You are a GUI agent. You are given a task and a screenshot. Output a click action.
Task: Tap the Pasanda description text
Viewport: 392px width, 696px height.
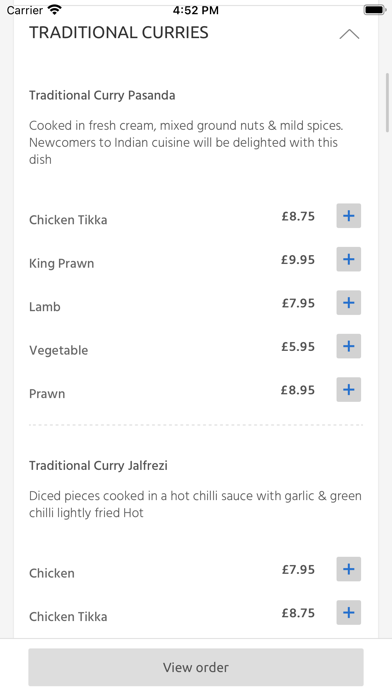pos(186,142)
